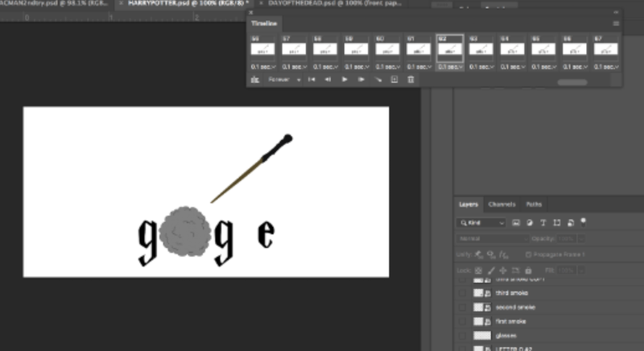Image resolution: width=644 pixels, height=351 pixels.
Task: Filter layers by type layers icon
Action: click(543, 223)
